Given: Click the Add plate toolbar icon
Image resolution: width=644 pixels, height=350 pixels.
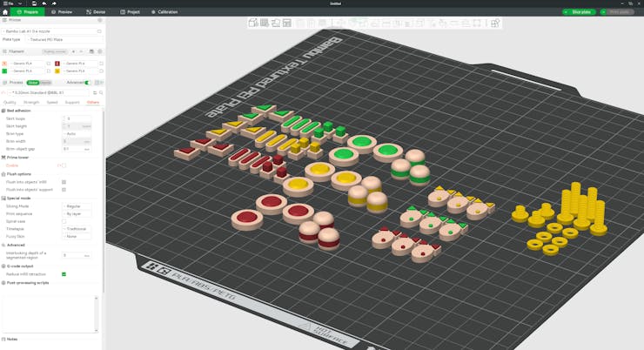Looking at the screenshot, I should point(264,23).
